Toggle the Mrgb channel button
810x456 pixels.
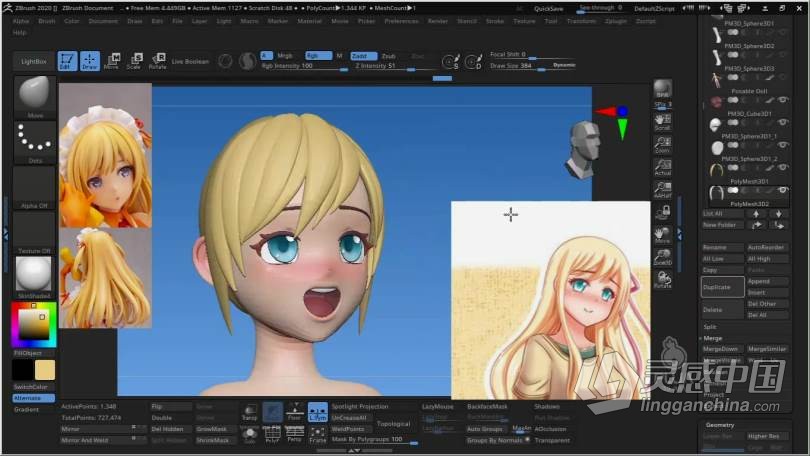[x=285, y=56]
